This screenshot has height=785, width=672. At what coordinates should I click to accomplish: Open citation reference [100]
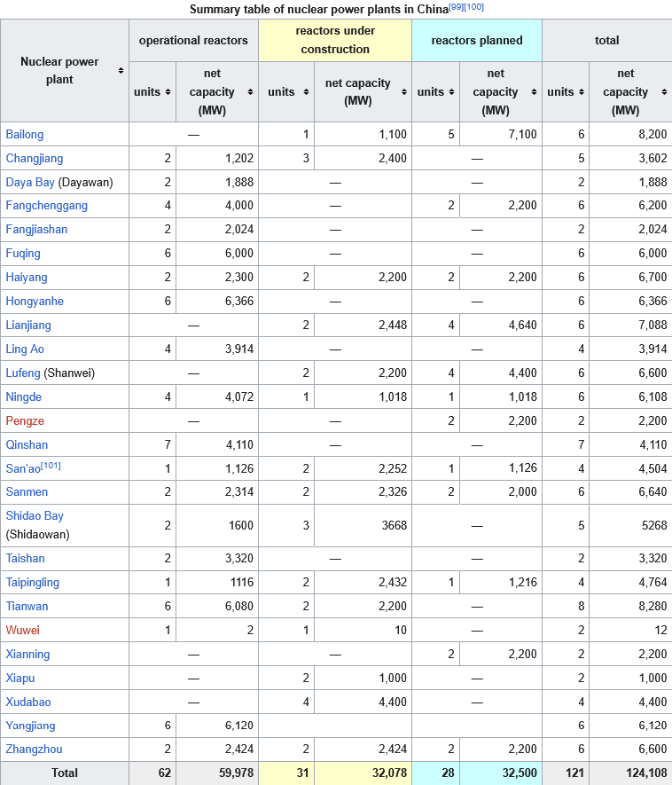click(x=473, y=7)
